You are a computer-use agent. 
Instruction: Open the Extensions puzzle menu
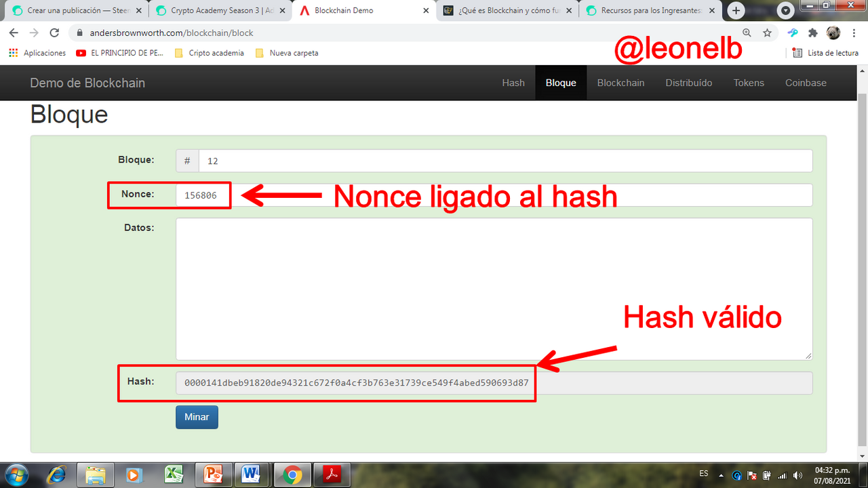(x=813, y=33)
